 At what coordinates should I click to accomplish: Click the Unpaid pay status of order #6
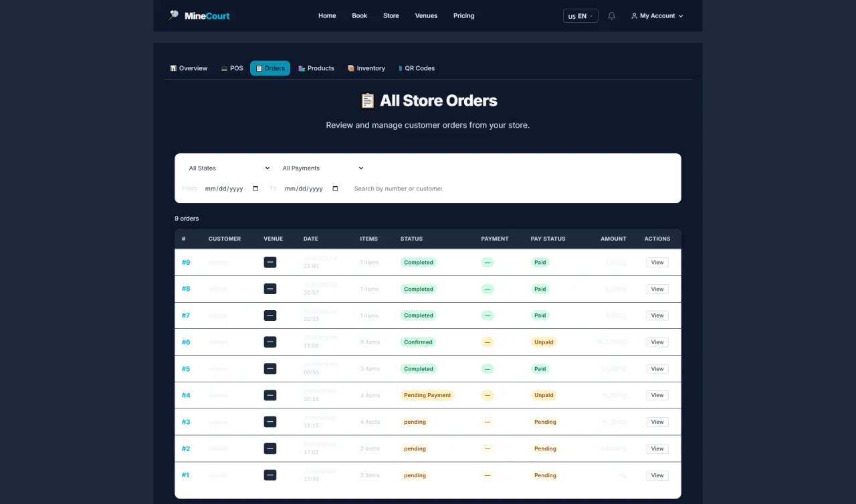544,342
